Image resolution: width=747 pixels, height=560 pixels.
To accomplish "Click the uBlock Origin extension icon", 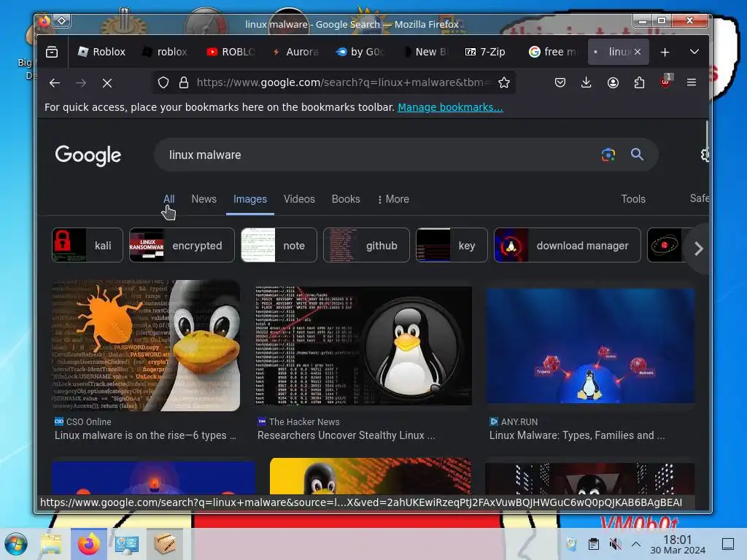I will click(x=665, y=82).
